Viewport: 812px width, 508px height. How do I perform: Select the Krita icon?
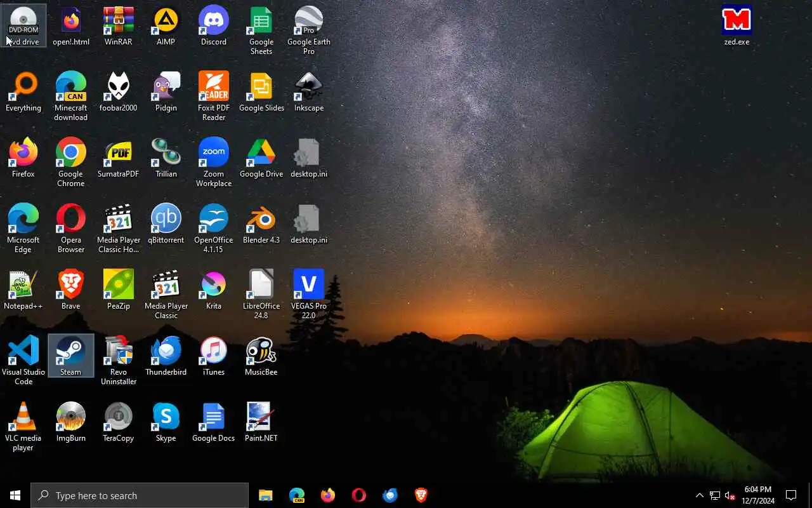coord(214,290)
